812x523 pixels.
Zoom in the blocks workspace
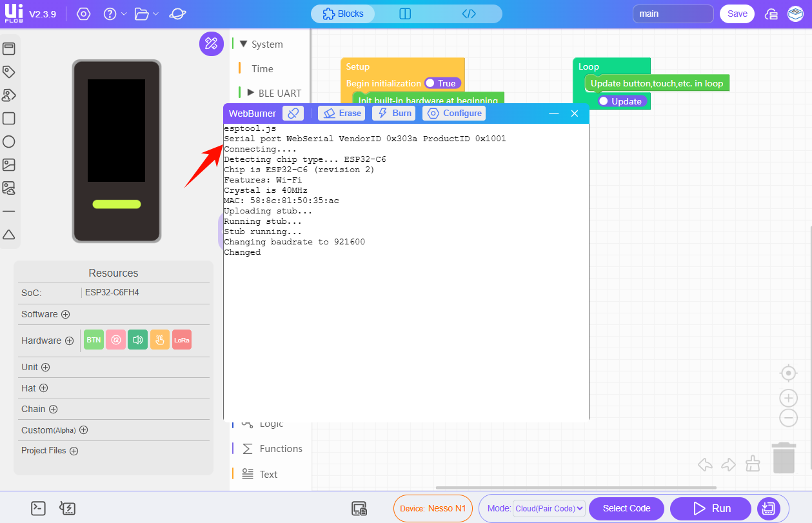coord(788,398)
